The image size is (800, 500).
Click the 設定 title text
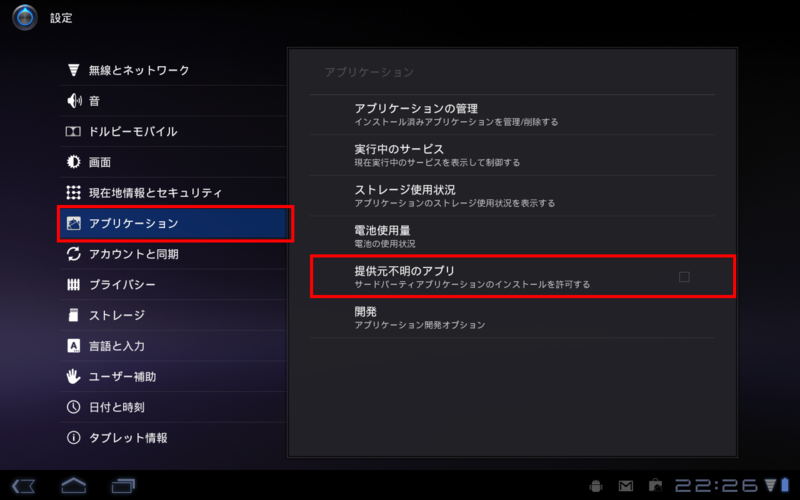pos(61,18)
